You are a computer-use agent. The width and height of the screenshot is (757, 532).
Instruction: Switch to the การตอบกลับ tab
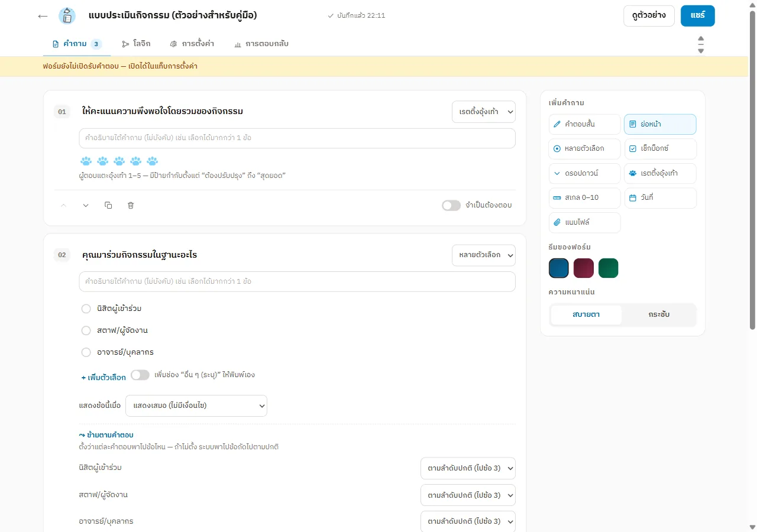[261, 44]
